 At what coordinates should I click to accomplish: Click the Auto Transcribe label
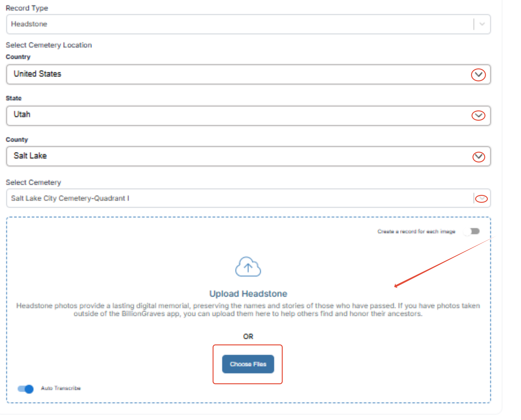(61, 388)
